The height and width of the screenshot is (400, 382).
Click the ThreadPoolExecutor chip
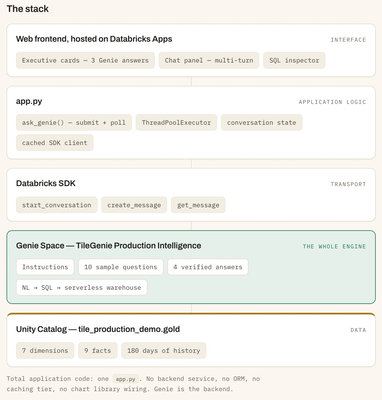click(176, 123)
